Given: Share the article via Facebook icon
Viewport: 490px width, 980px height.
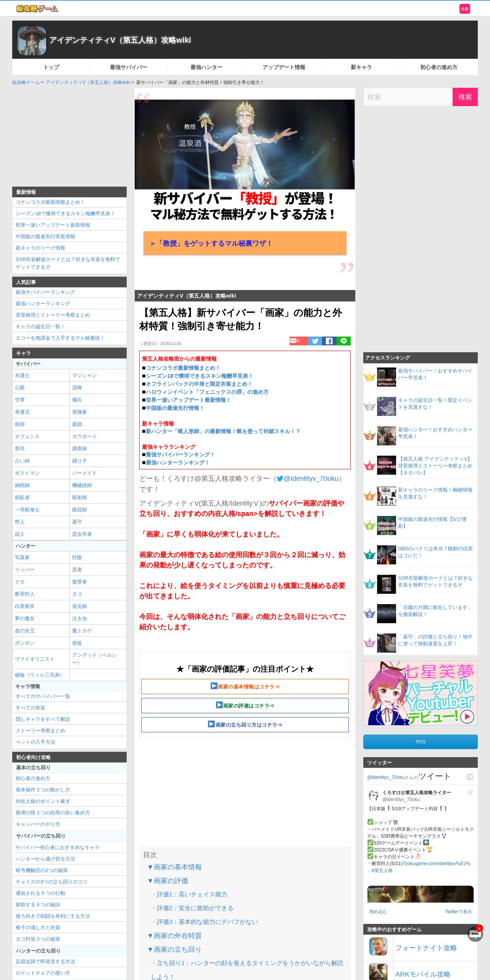Looking at the screenshot, I should [329, 341].
